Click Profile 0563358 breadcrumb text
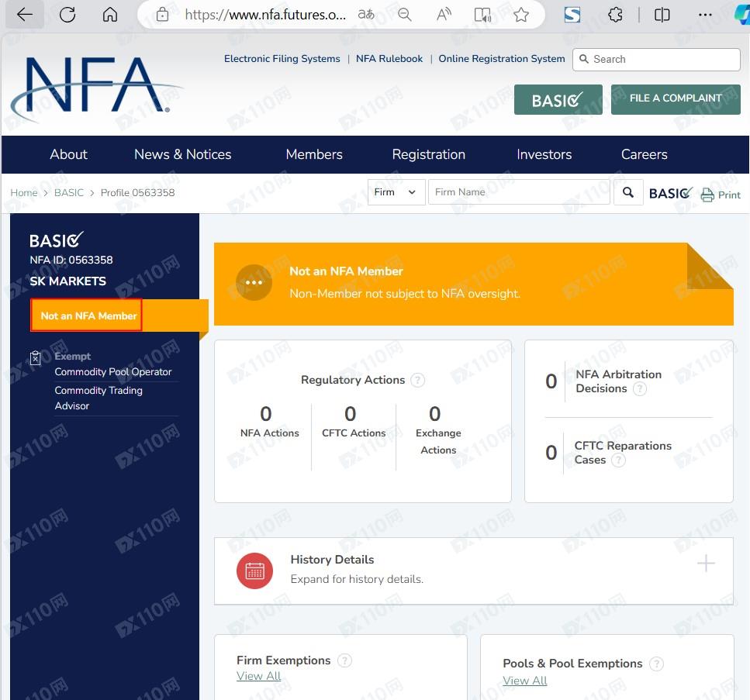 tap(138, 193)
